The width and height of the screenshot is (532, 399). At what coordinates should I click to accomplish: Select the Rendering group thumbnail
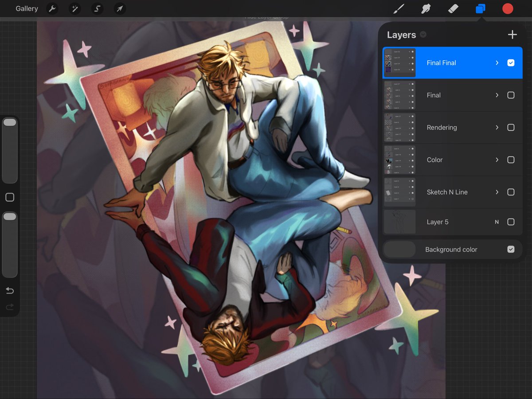pos(400,127)
